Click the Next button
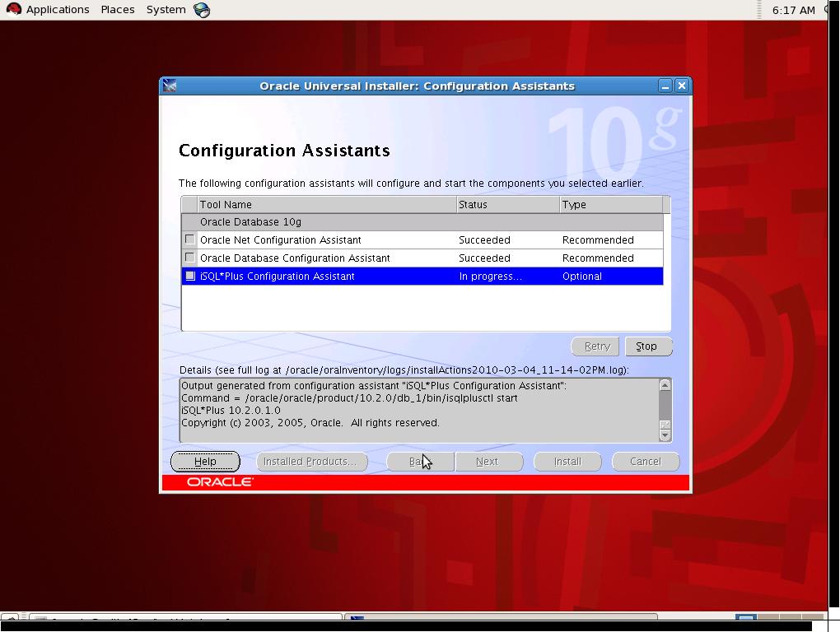 coord(489,462)
